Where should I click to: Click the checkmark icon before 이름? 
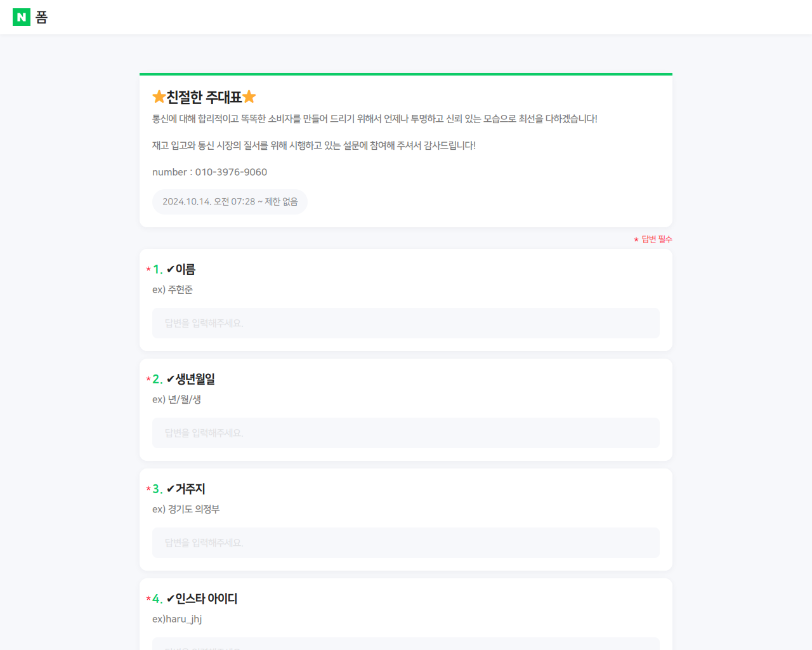[x=170, y=269]
